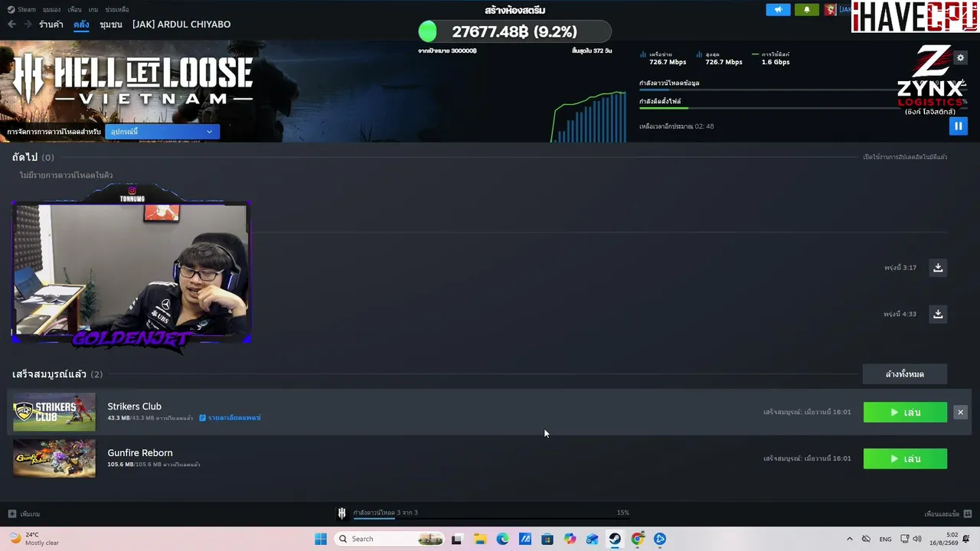
Task: Open the เกม (Games) menu
Action: click(93, 9)
